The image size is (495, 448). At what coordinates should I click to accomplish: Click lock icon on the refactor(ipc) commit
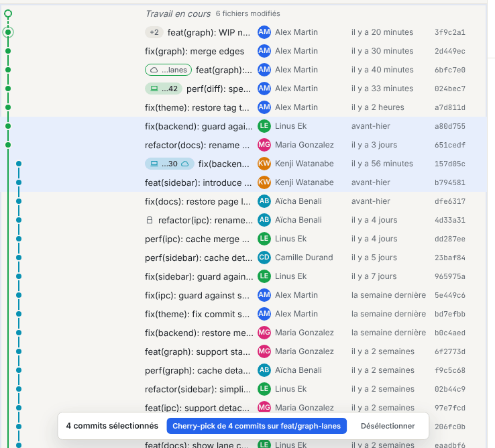(150, 220)
